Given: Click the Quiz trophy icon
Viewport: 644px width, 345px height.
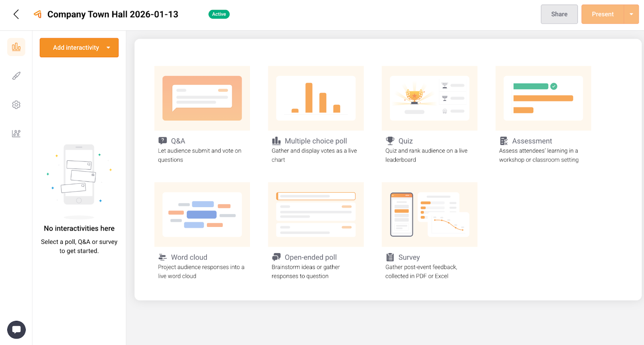Looking at the screenshot, I should [390, 141].
